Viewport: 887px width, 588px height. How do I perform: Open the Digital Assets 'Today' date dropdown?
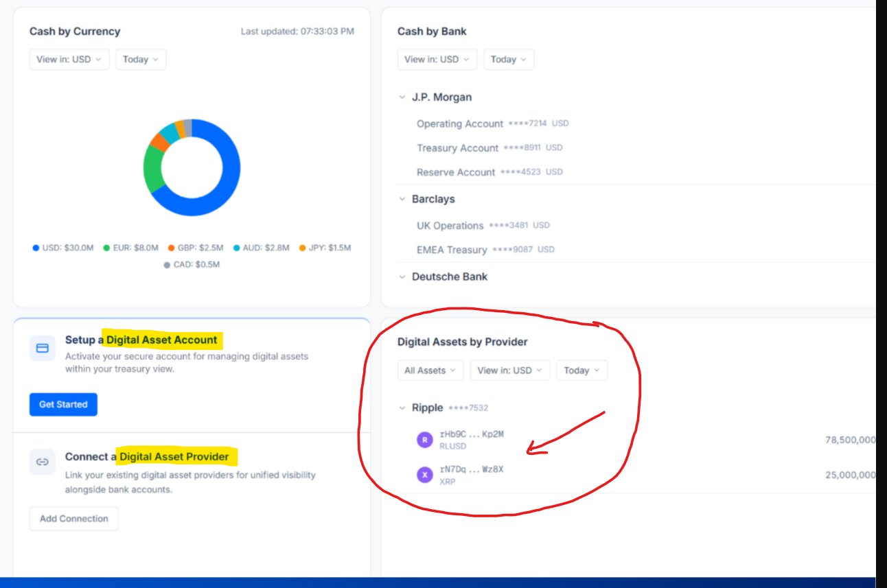(x=581, y=371)
